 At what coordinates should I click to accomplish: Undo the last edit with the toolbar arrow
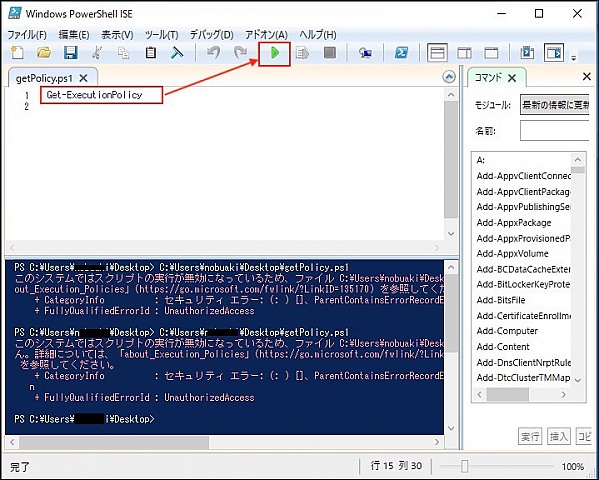[214, 52]
